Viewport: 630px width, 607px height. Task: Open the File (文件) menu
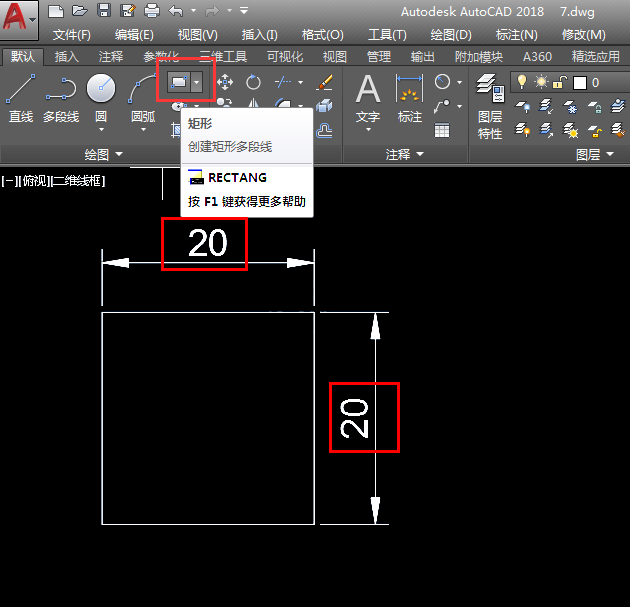[x=72, y=35]
